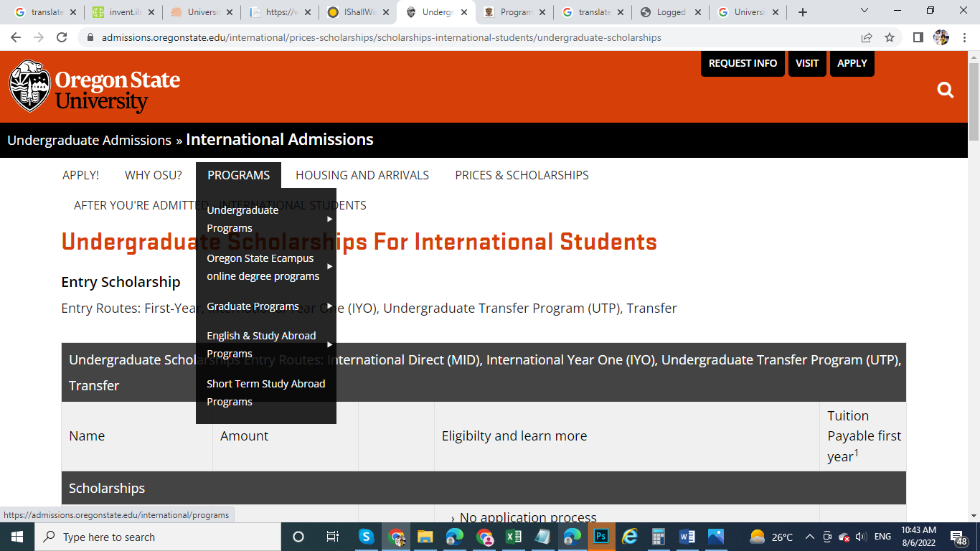
Task: Bookmark this page with the star icon
Action: coord(890,37)
